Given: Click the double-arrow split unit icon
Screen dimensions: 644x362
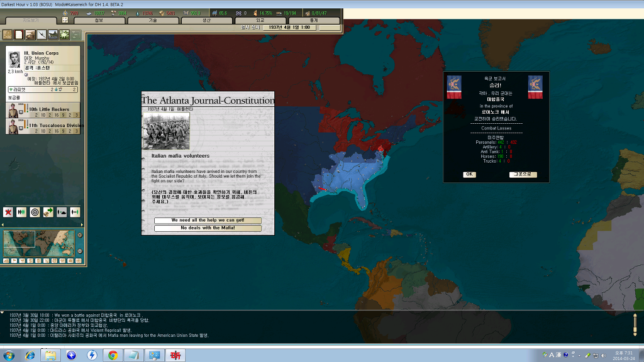Looking at the screenshot, I should point(75,212).
